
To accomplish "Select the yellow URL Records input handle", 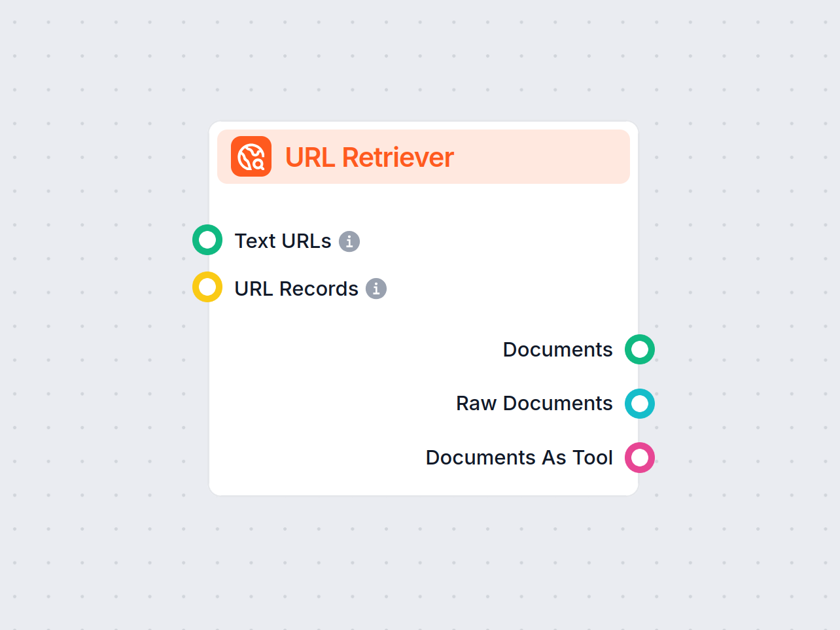I will (x=207, y=287).
